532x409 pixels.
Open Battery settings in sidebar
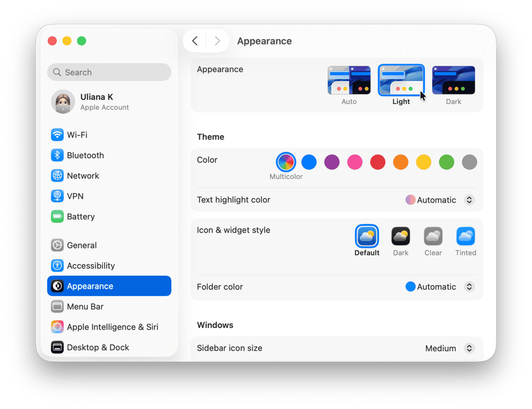pyautogui.click(x=81, y=217)
